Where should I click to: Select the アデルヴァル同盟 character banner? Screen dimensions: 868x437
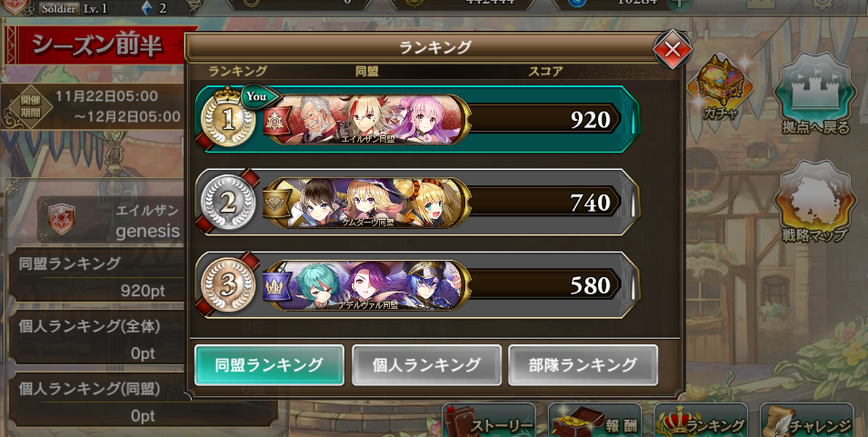[x=368, y=286]
